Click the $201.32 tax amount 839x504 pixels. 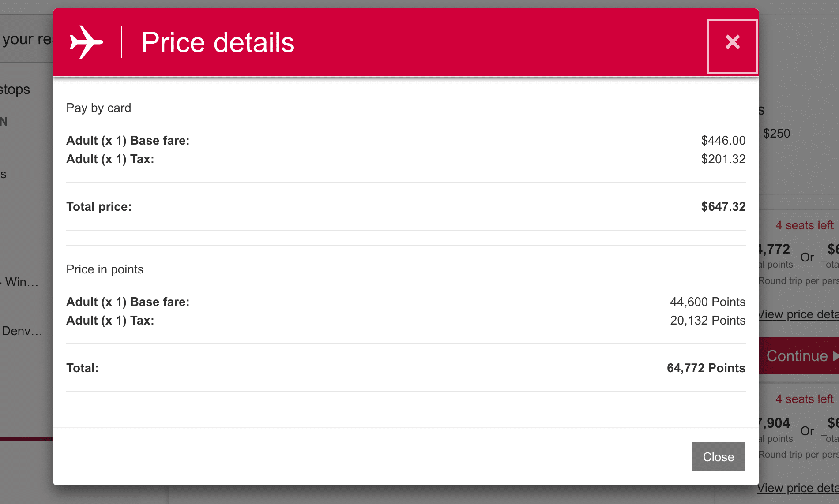click(723, 159)
